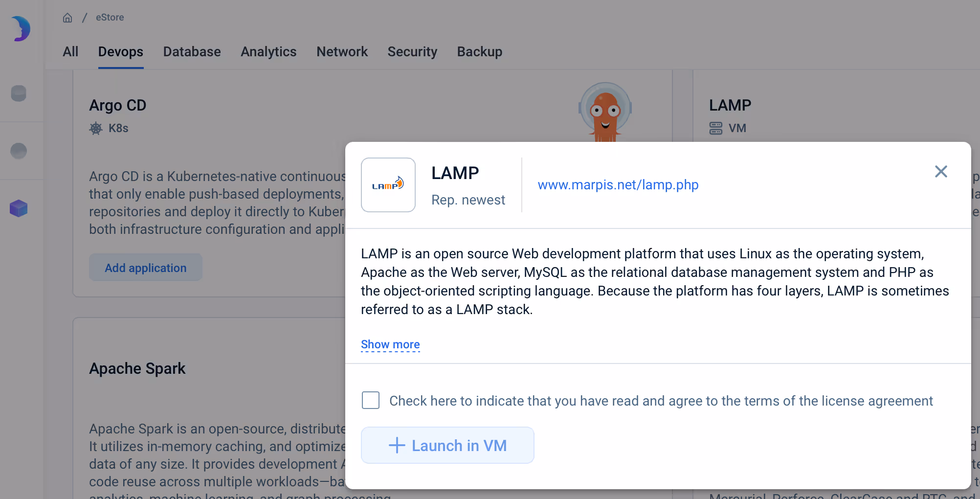
Task: Open the Backup tab
Action: point(479,52)
